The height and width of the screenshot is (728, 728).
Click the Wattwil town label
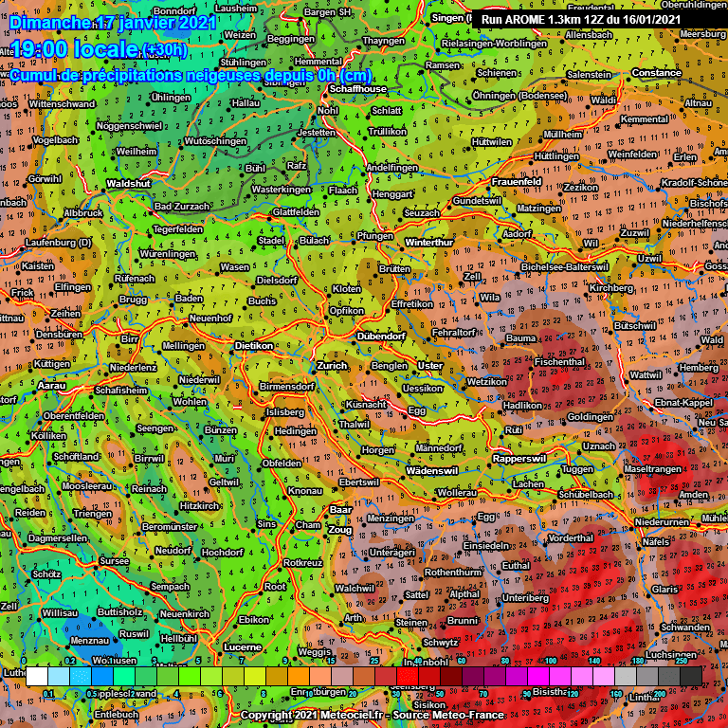646,374
